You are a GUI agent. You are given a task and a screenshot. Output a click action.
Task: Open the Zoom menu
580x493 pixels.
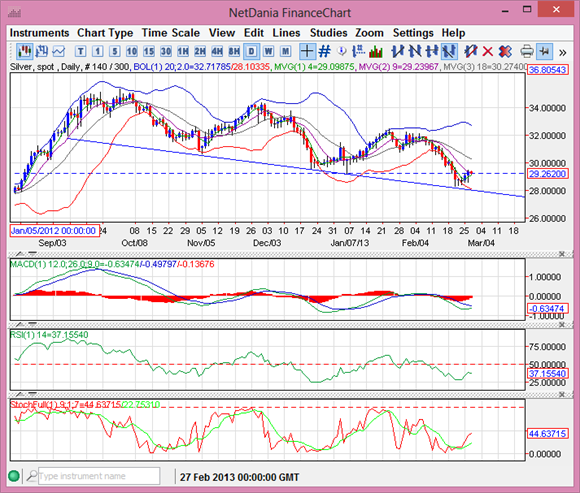point(369,33)
